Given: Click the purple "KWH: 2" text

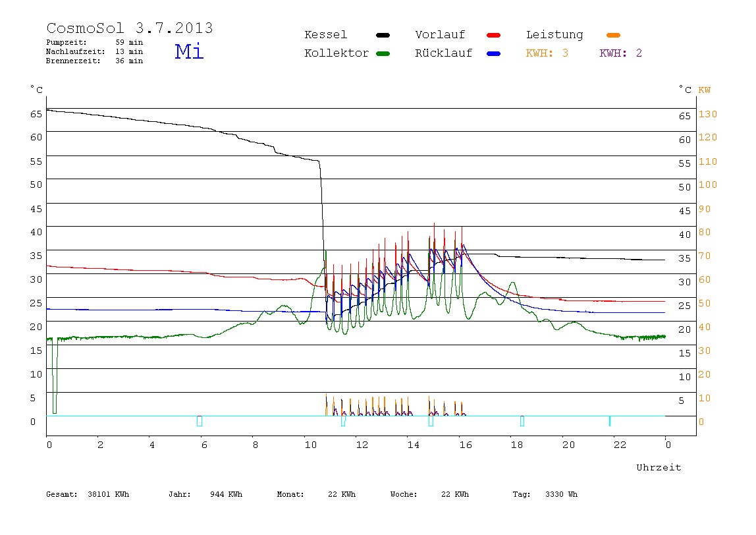Looking at the screenshot, I should coord(620,53).
